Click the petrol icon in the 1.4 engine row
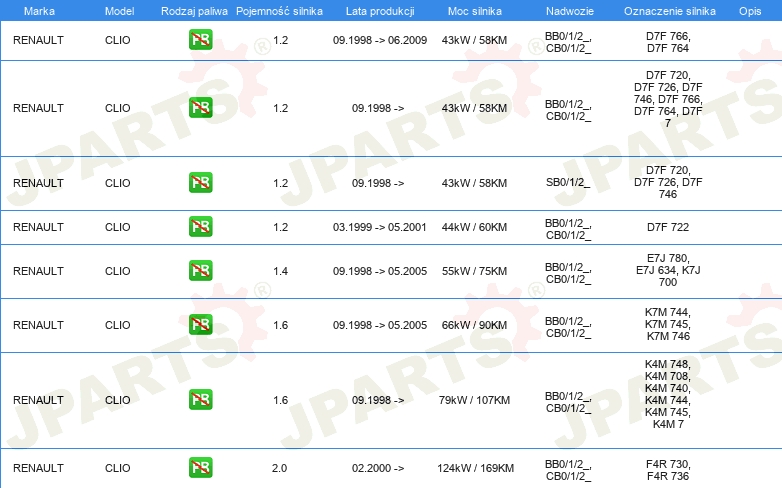Viewport: 782px width, 488px height. pos(200,270)
